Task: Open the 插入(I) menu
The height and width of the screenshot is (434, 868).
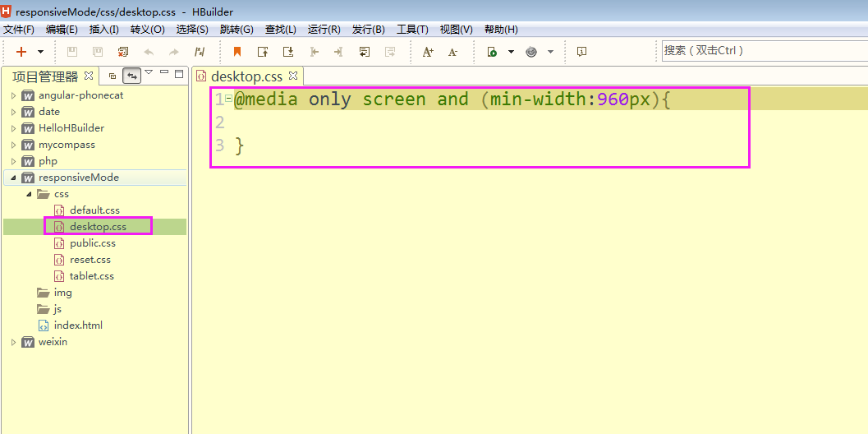Action: [x=103, y=30]
